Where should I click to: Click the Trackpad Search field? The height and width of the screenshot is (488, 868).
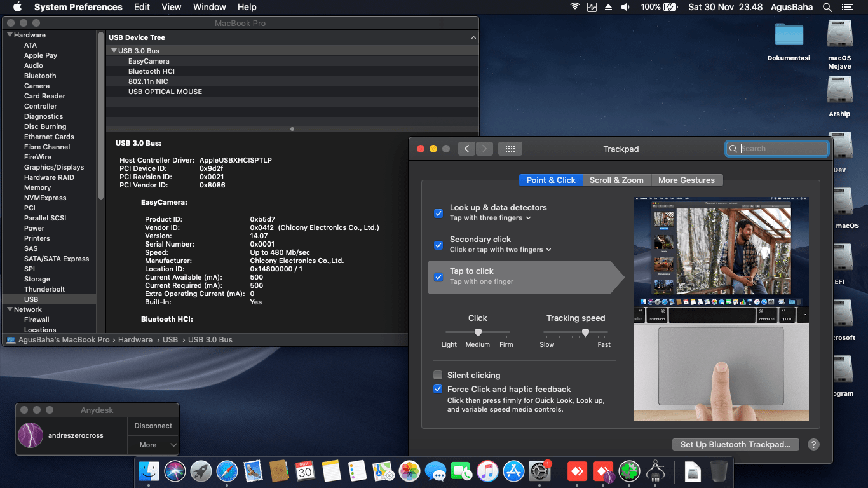tap(777, 148)
